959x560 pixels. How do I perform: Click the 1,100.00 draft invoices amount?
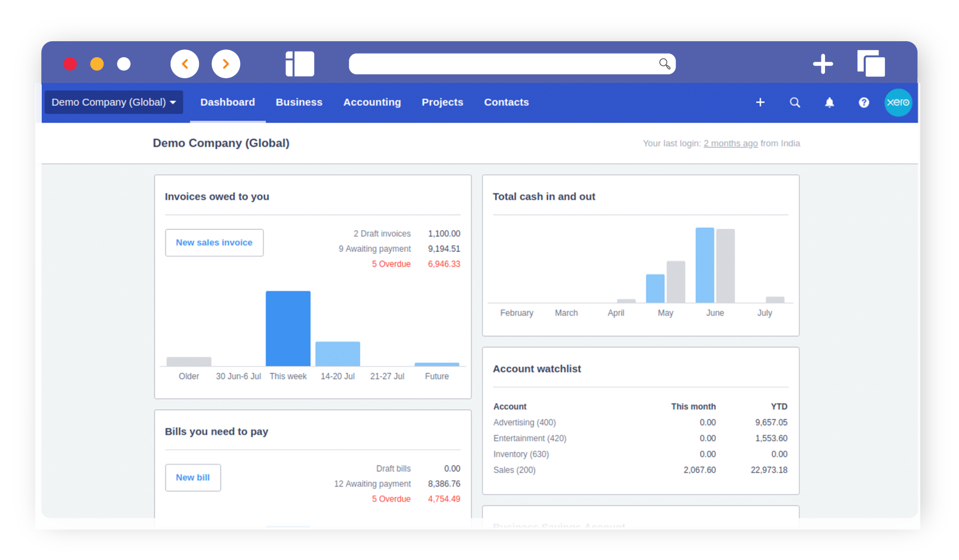[444, 233]
